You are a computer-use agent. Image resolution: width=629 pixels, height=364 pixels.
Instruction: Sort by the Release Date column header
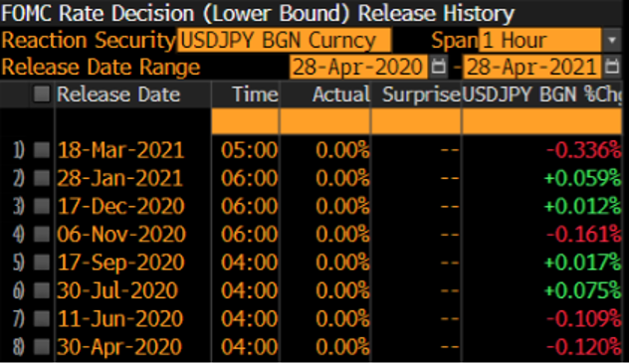point(118,94)
